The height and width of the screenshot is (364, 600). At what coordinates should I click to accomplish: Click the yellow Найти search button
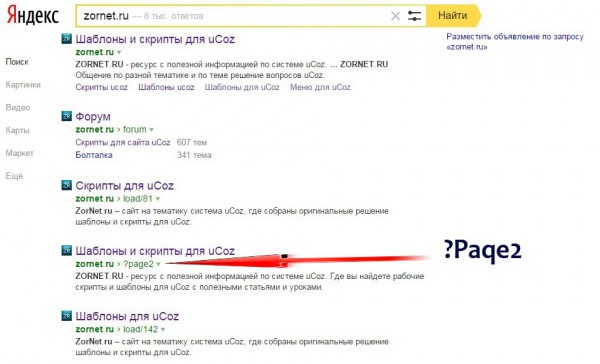454,16
